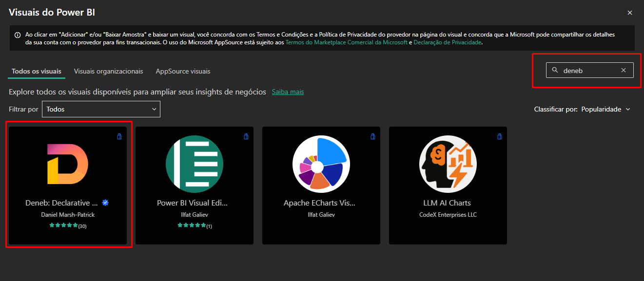Click the pricing tag icon on LLM AI Charts
The image size is (644, 281).
coord(499,136)
